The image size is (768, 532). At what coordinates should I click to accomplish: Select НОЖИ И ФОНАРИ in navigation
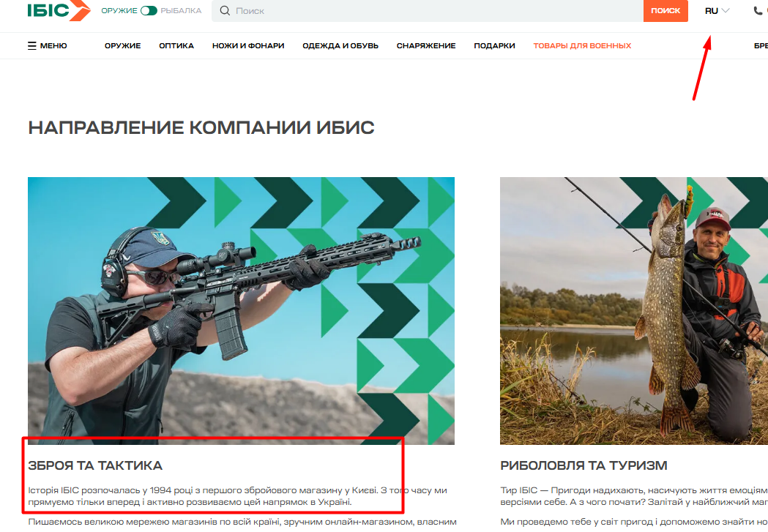248,46
